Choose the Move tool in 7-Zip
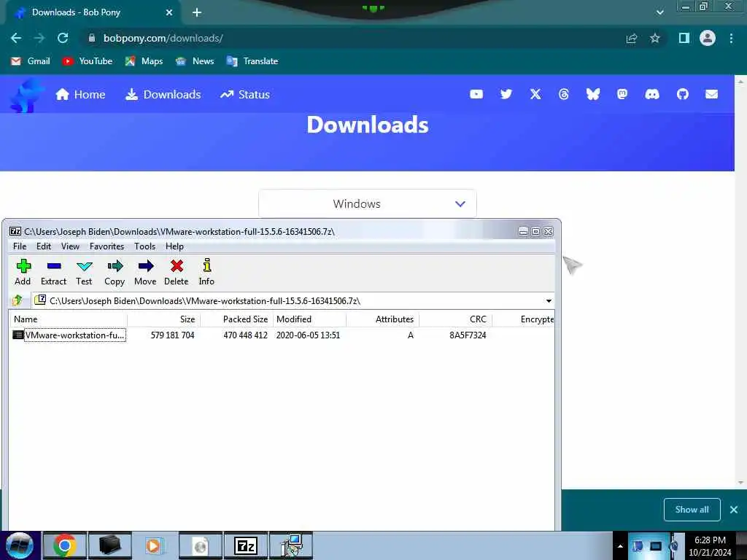Image resolution: width=747 pixels, height=560 pixels. (x=145, y=272)
